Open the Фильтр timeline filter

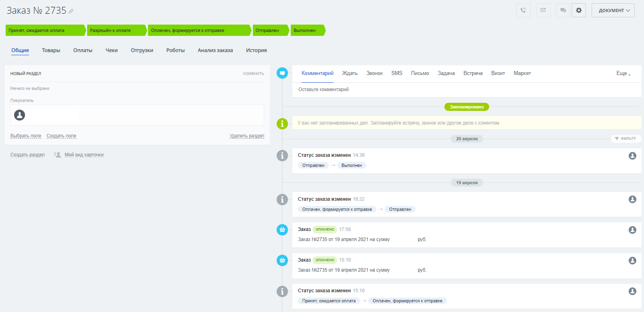click(x=625, y=139)
